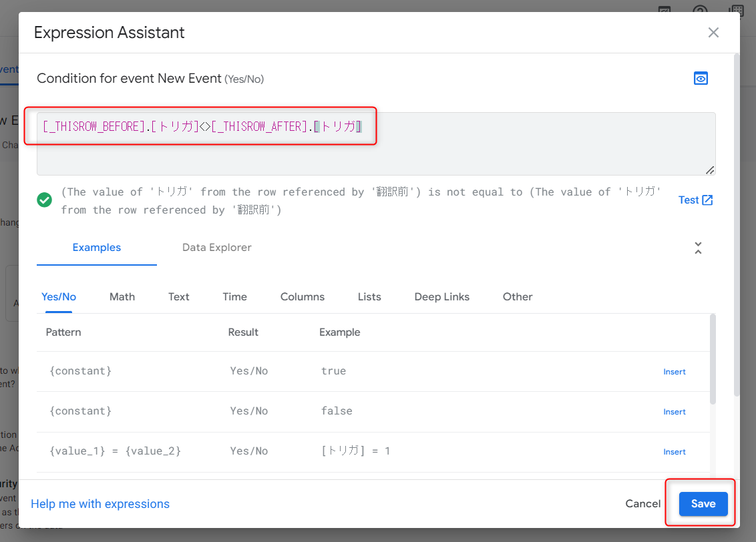The height and width of the screenshot is (542, 756).
Task: Insert the true constant pattern
Action: [674, 371]
